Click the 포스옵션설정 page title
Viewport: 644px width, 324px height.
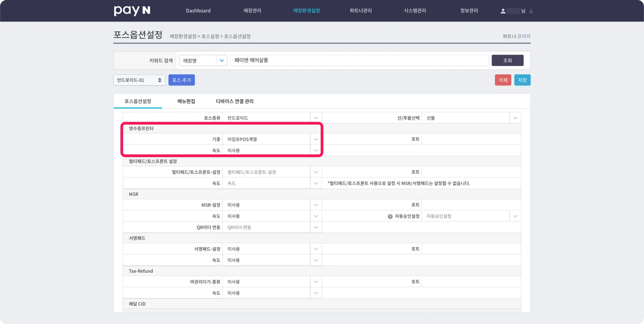coord(138,35)
